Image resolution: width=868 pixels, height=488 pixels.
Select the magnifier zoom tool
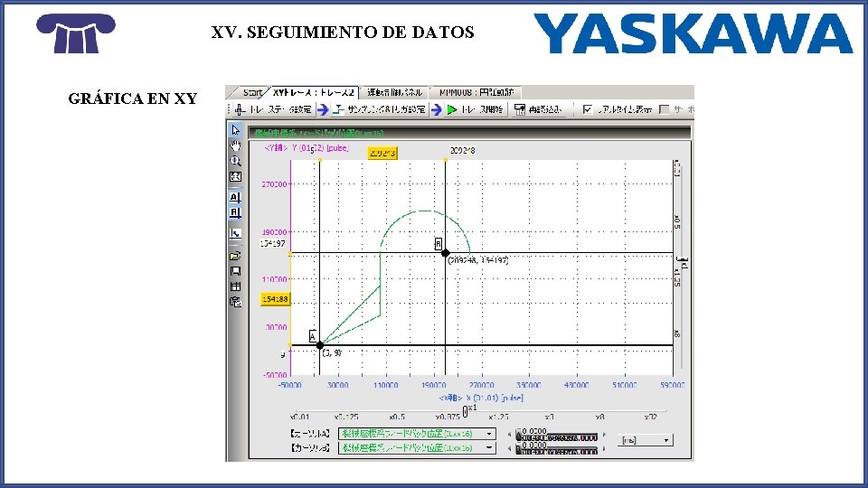(235, 161)
